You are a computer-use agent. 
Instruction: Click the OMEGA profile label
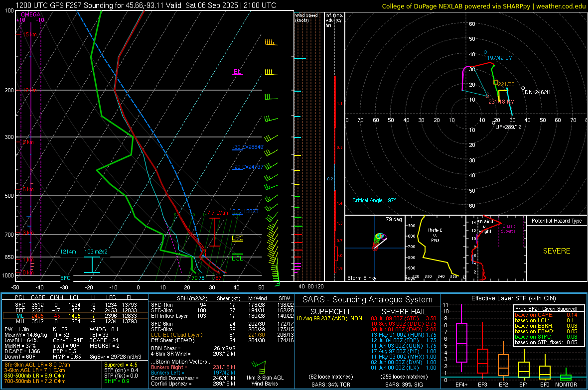coord(31,14)
